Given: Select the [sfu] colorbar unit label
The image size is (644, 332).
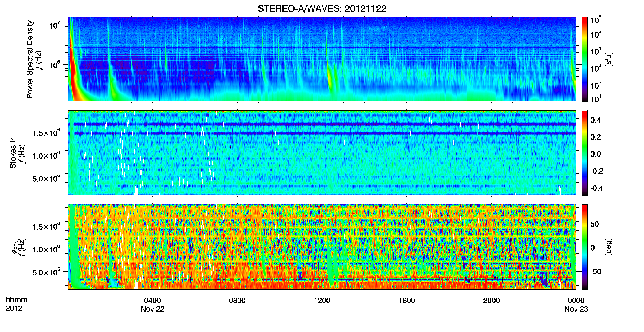Looking at the screenshot, I should click(x=609, y=59).
